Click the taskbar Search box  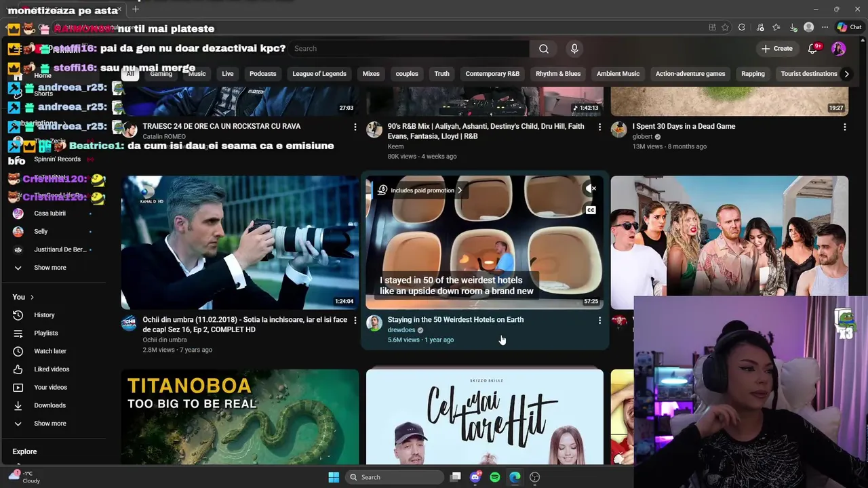click(x=395, y=477)
